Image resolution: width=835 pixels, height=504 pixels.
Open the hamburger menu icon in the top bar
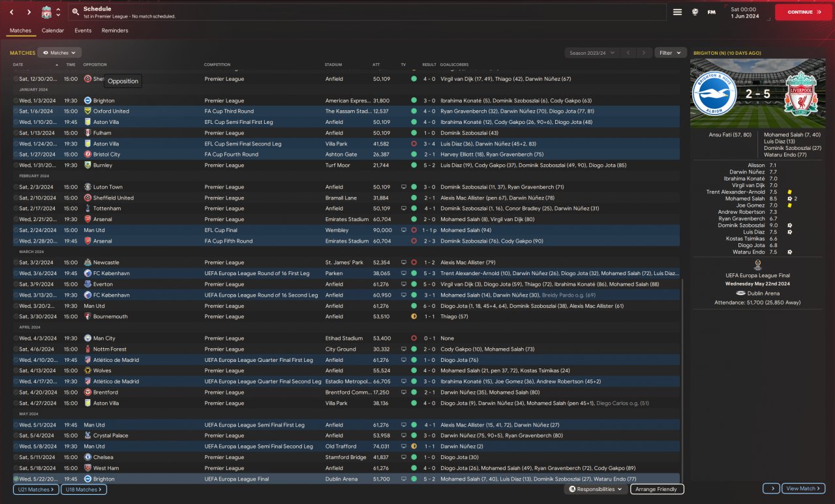pyautogui.click(x=678, y=12)
